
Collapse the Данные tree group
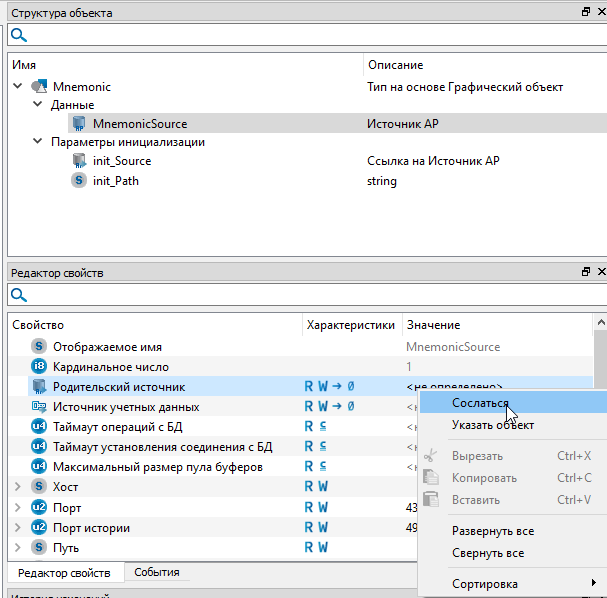(37, 105)
